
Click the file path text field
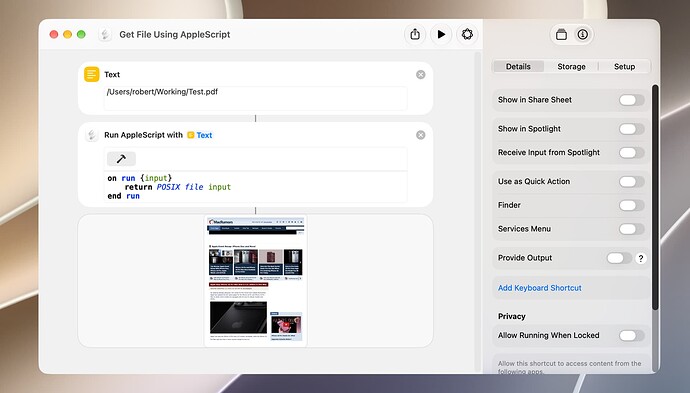[255, 98]
